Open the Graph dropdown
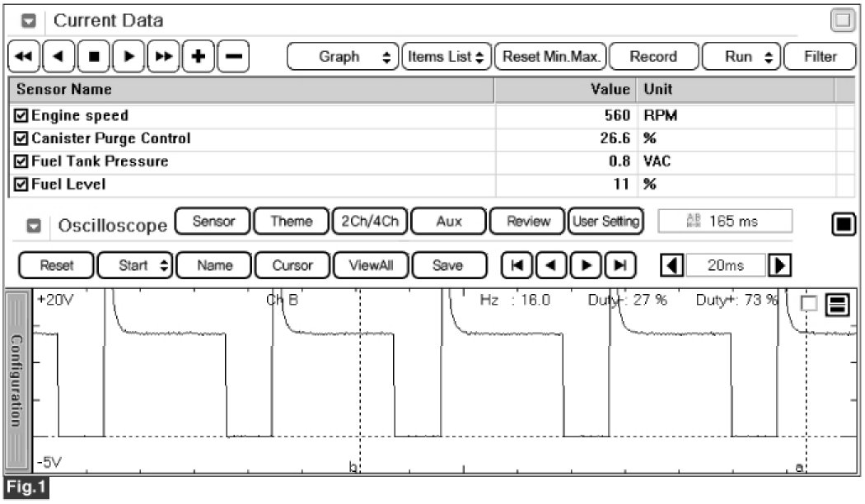 342,57
